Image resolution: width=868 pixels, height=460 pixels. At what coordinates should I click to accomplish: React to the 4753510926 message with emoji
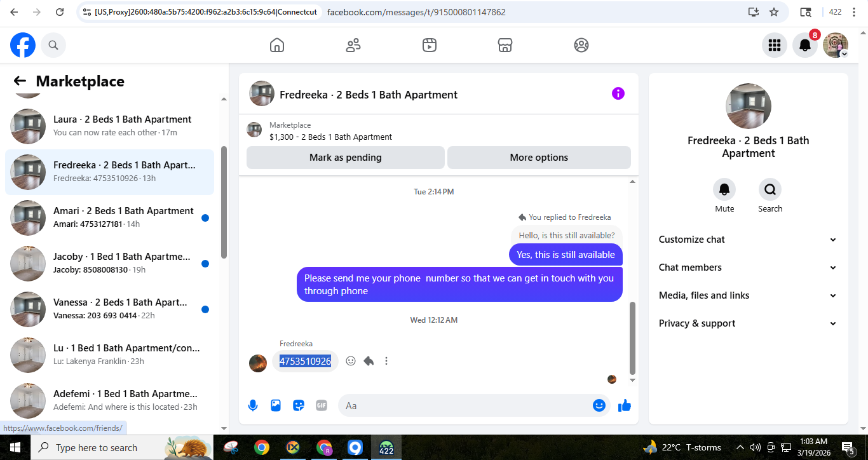coord(351,361)
